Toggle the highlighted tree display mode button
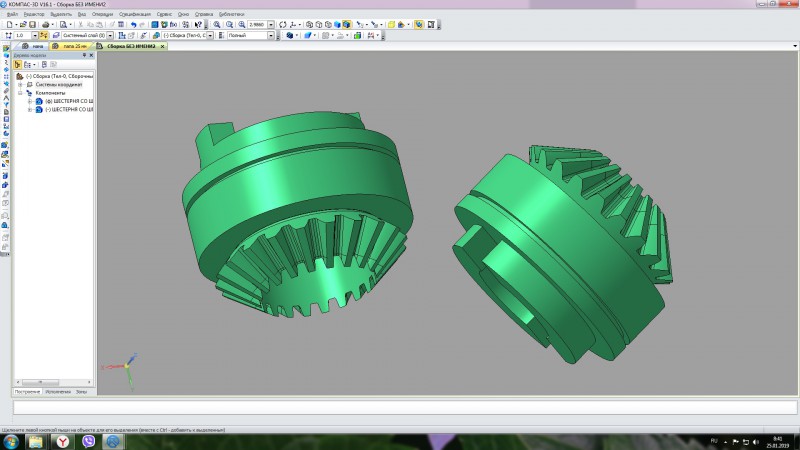This screenshot has height=450, width=800. coord(18,65)
